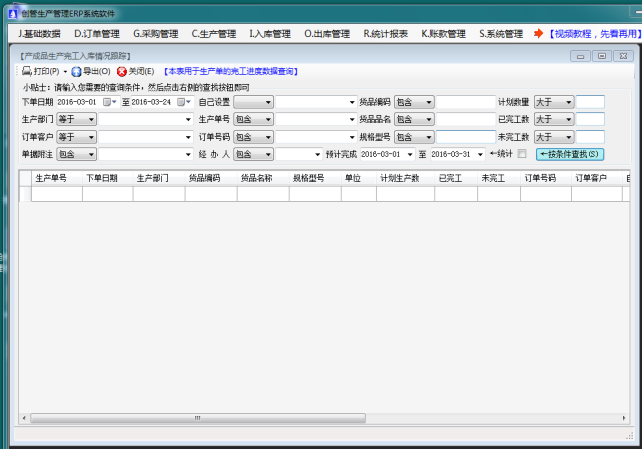This screenshot has height=450, width=642.
Task: Open the S.系统管理 menu
Action: pyautogui.click(x=501, y=34)
